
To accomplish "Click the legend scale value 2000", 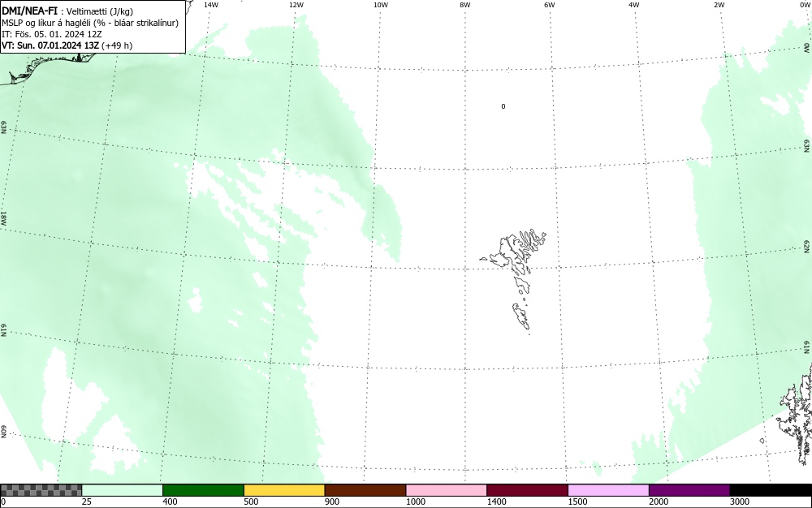I will coord(659,502).
